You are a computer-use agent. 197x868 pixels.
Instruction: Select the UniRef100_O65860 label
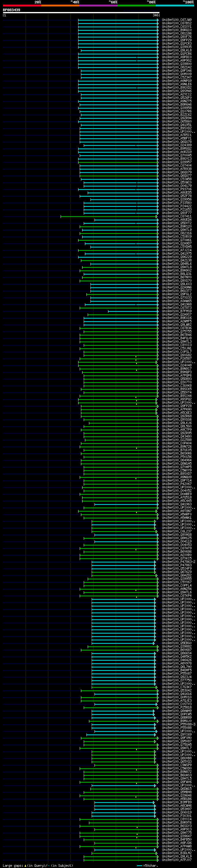(177, 121)
